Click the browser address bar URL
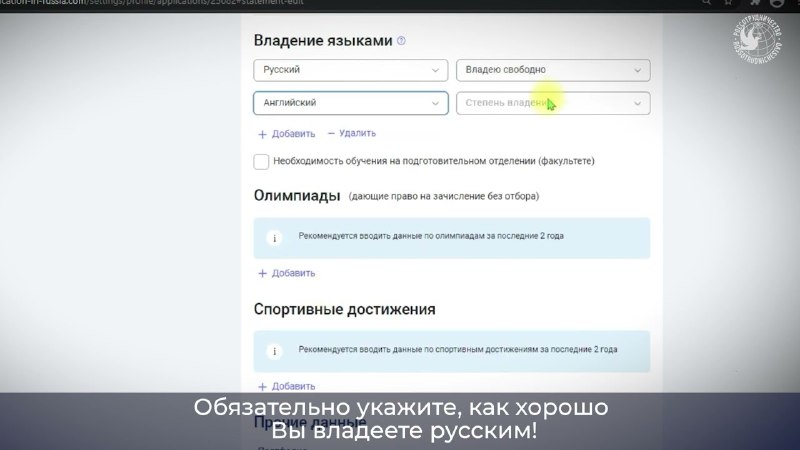Viewport: 800px width, 450px height. click(152, 3)
